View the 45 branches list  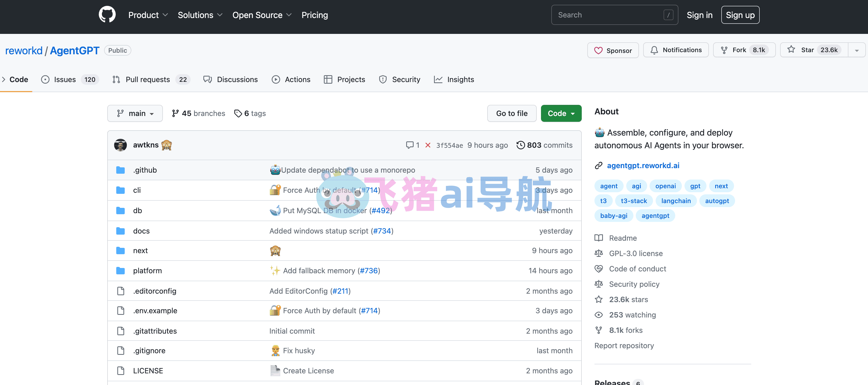[199, 114]
